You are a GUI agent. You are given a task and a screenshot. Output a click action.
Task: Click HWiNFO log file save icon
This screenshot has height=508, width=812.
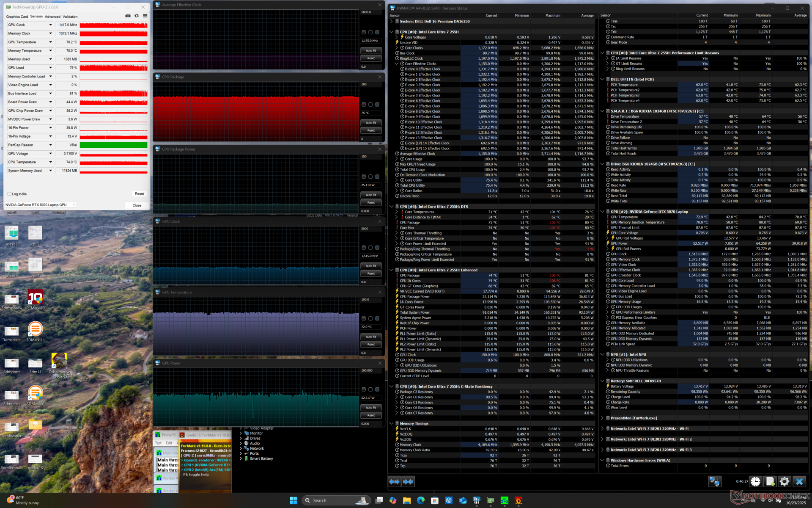point(770,482)
